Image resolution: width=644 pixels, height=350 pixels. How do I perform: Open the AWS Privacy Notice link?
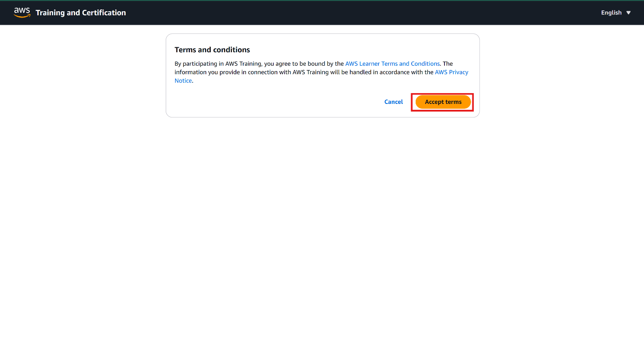[x=451, y=72]
